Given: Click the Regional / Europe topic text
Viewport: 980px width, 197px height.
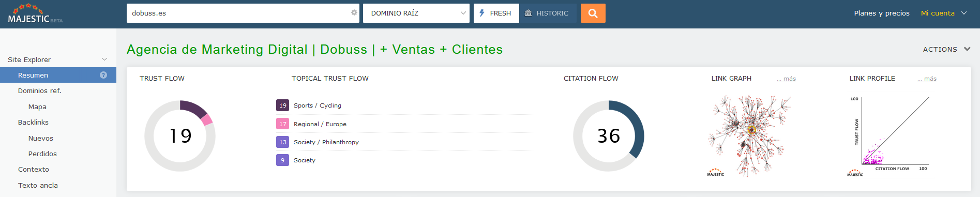Looking at the screenshot, I should point(320,124).
